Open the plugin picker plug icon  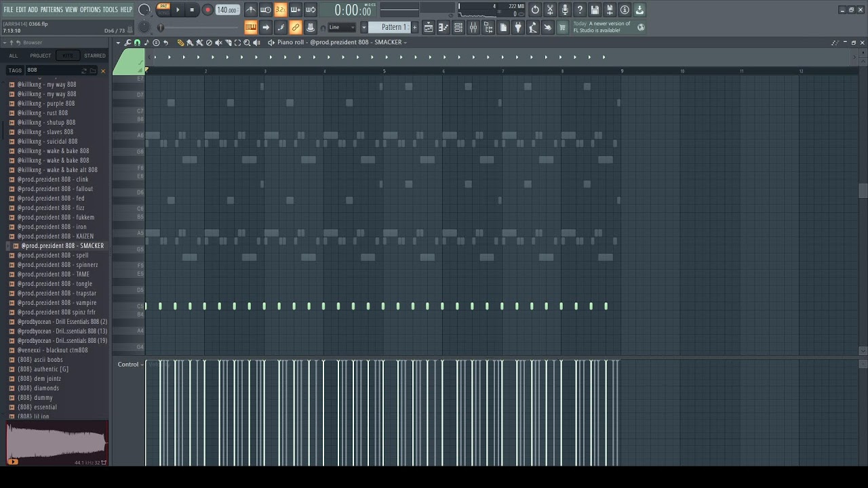coord(518,27)
